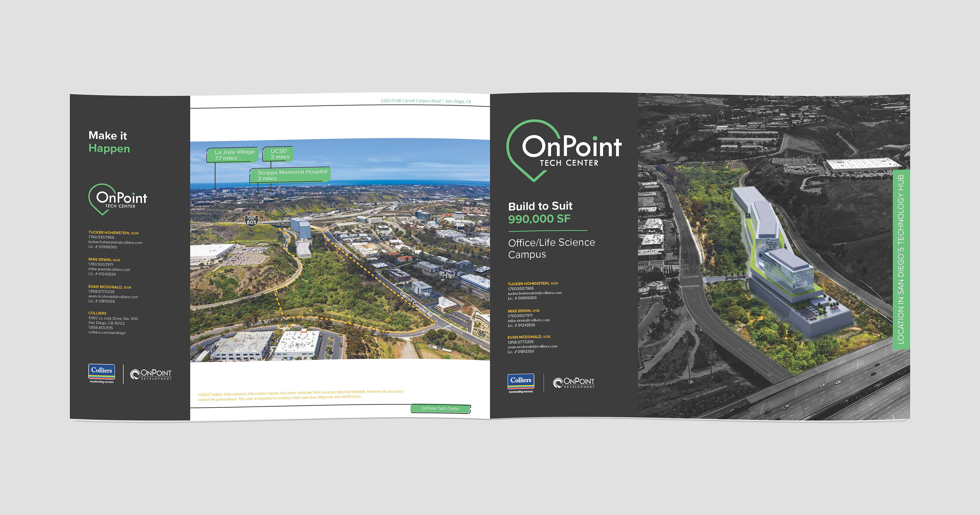Click the large OnPoint Tech Center cover logo
Viewport: 980px width, 515px height.
tap(564, 151)
